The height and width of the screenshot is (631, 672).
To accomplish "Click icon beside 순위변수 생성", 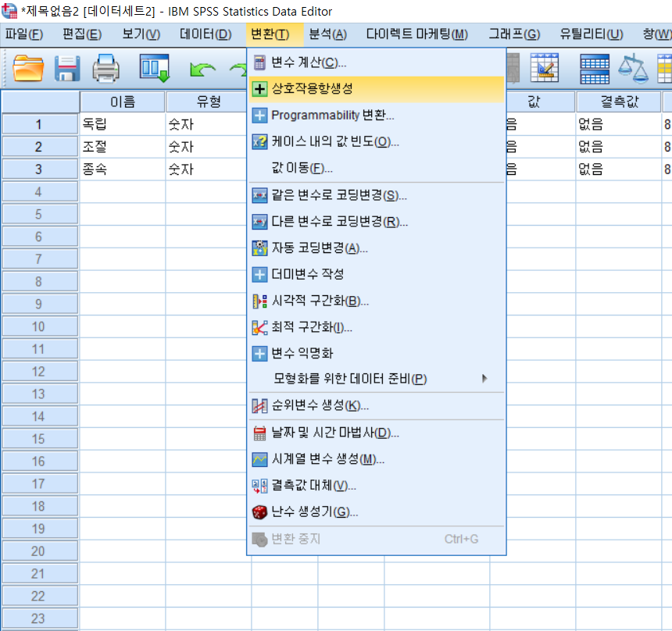I will (x=259, y=406).
